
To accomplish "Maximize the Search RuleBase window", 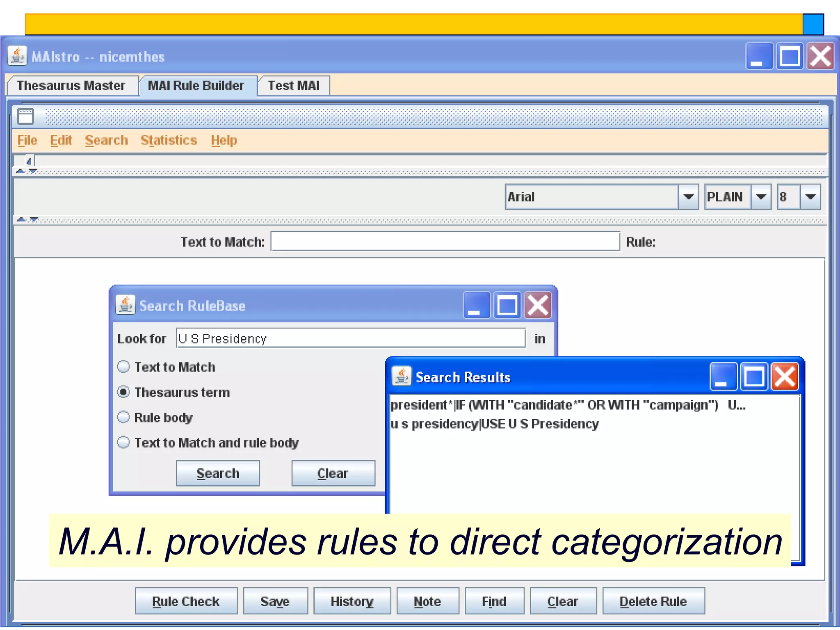I will point(507,305).
